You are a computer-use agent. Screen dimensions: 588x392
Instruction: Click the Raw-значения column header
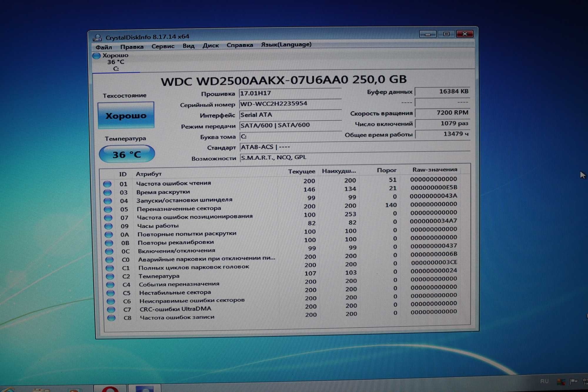435,170
